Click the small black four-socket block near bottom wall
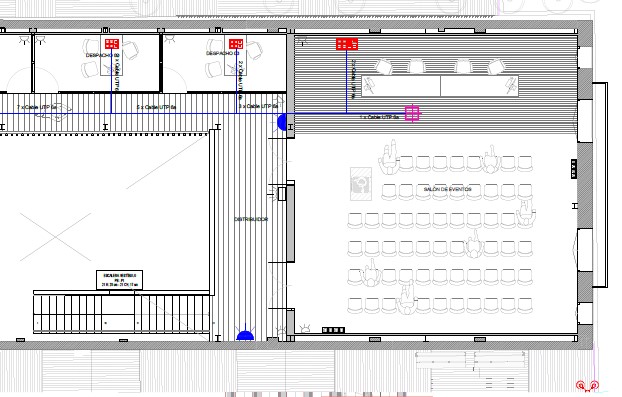This screenshot has width=622, height=397. tap(333, 330)
